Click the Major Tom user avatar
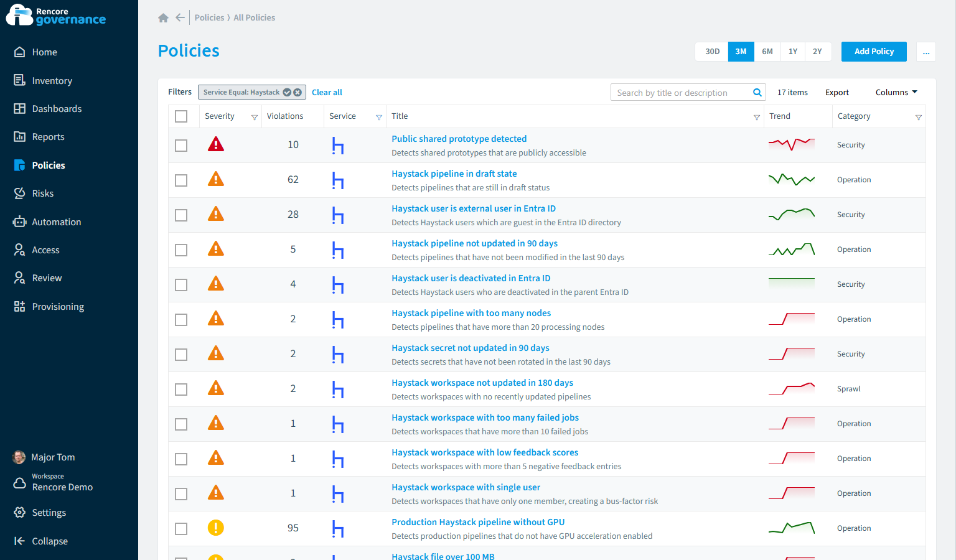Screen dimensions: 956x560 19,457
